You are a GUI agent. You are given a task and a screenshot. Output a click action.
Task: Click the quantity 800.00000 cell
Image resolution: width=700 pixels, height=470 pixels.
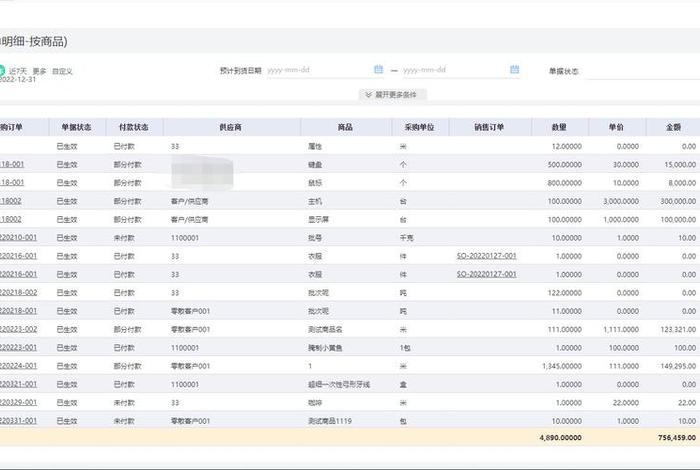(565, 183)
